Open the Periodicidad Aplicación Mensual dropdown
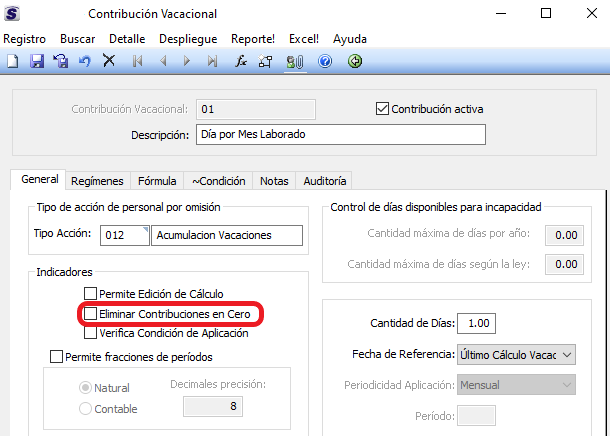The width and height of the screenshot is (610, 436). [516, 385]
